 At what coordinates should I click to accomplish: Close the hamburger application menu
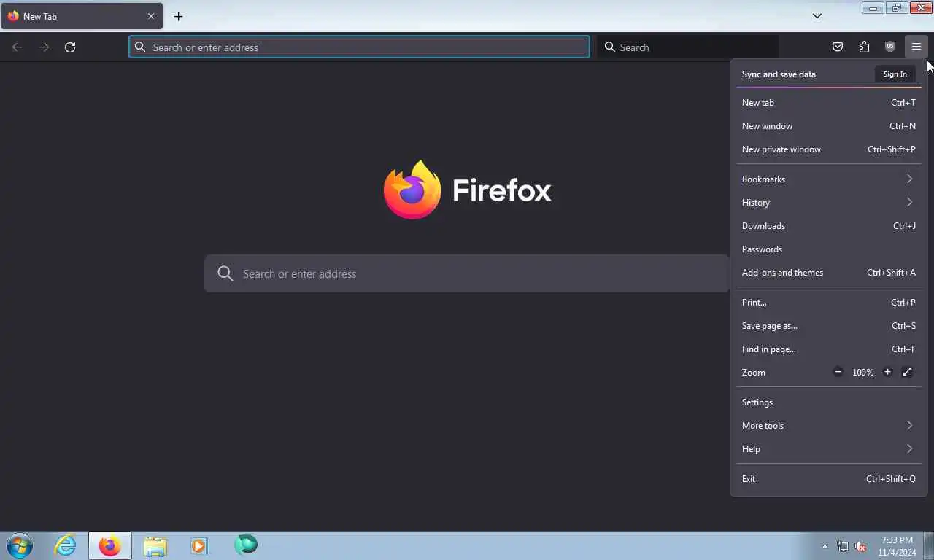916,47
